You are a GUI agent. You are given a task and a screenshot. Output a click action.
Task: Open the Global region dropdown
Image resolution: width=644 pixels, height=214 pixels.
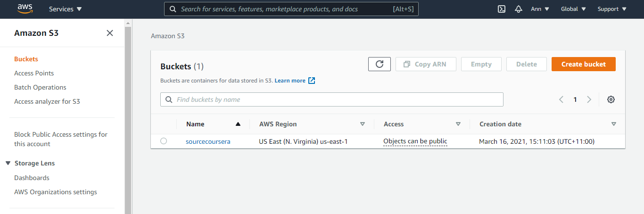pos(573,9)
